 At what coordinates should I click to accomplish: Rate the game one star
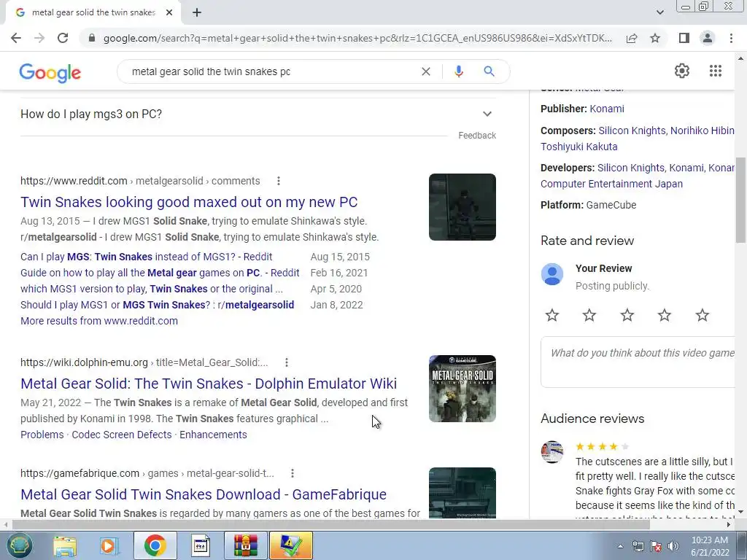552,315
